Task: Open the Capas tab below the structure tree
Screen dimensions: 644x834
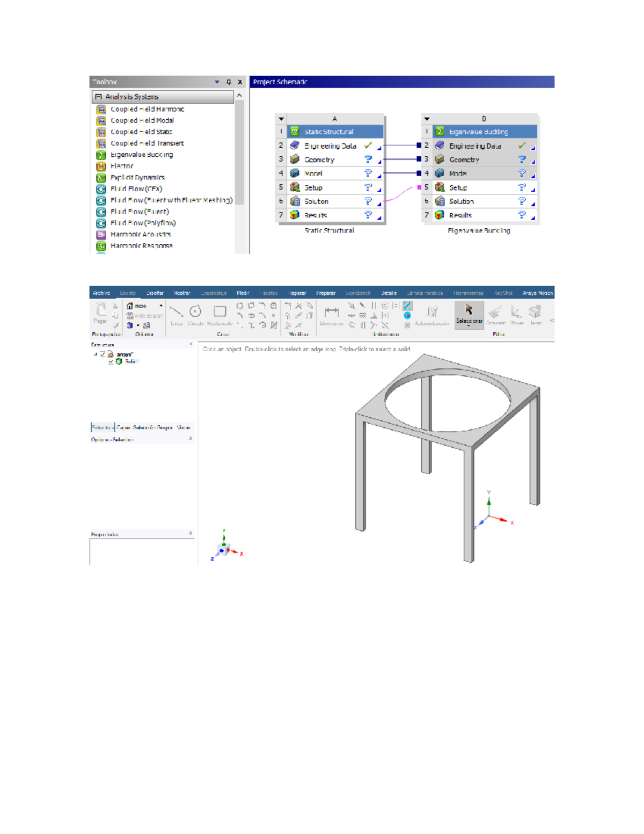Action: coord(123,427)
